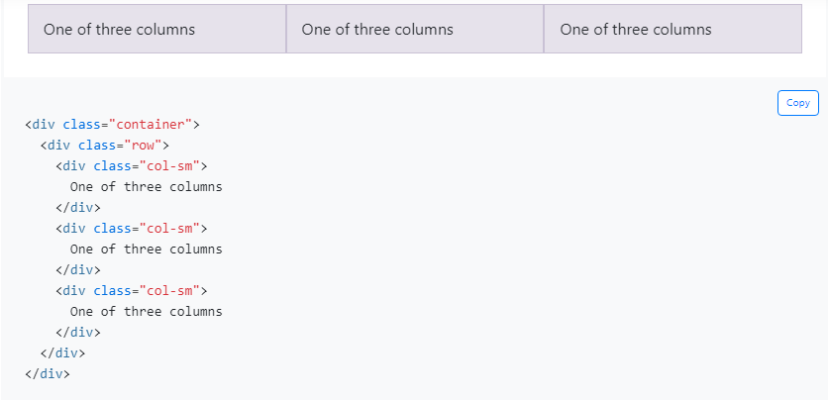The image size is (828, 400).
Task: Click the first "col-sm" class value
Action: [170, 166]
